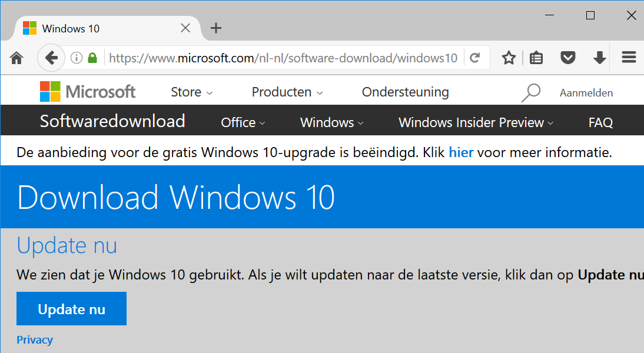Open the Downloads panel in Firefox
644x353 pixels.
coord(599,57)
